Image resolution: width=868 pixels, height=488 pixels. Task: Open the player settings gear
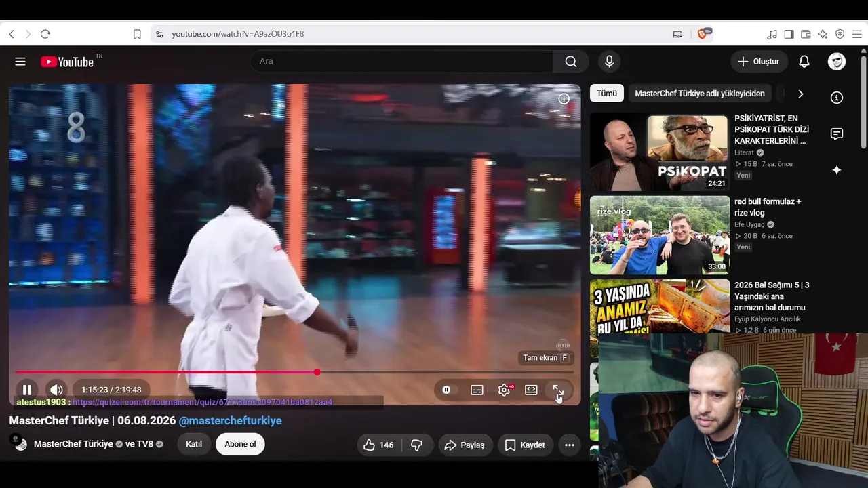coord(504,390)
